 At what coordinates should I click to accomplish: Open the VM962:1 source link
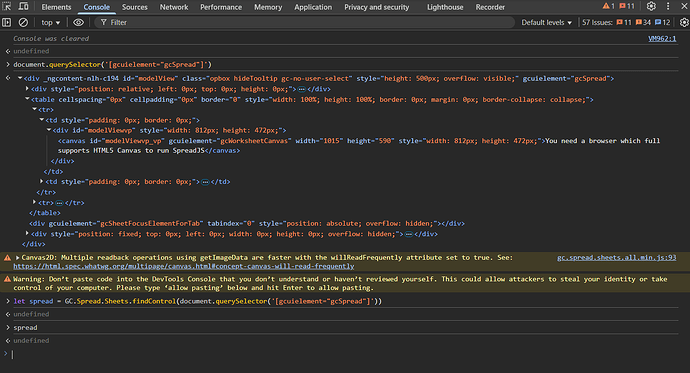click(662, 39)
